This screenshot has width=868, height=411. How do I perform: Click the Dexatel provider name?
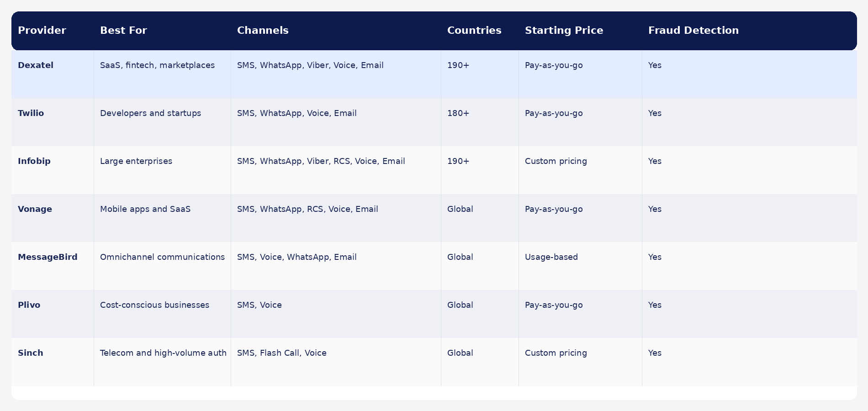pyautogui.click(x=36, y=65)
